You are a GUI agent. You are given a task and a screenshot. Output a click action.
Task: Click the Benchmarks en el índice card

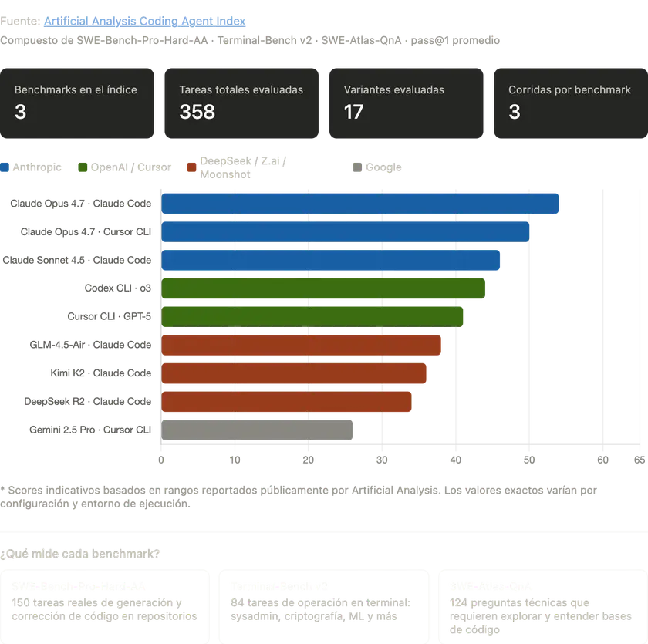click(x=77, y=103)
